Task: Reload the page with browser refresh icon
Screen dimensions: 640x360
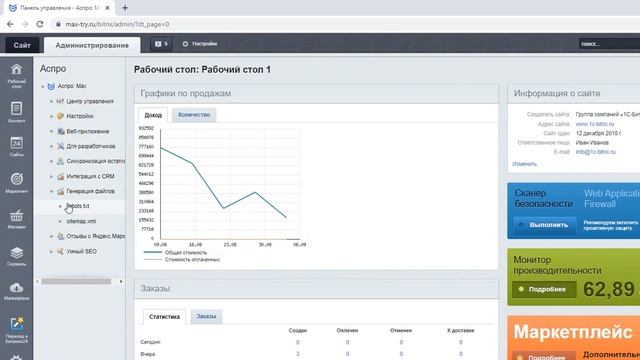Action: 40,24
